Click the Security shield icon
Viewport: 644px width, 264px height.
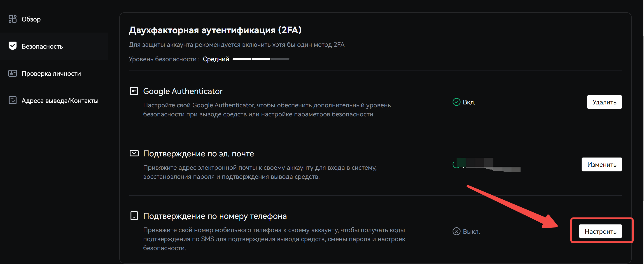click(12, 46)
